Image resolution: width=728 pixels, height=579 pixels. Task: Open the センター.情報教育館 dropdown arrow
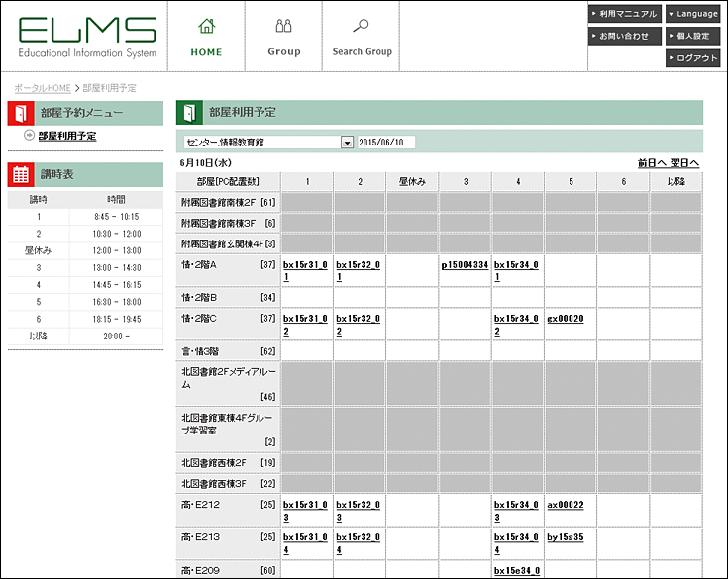click(347, 143)
